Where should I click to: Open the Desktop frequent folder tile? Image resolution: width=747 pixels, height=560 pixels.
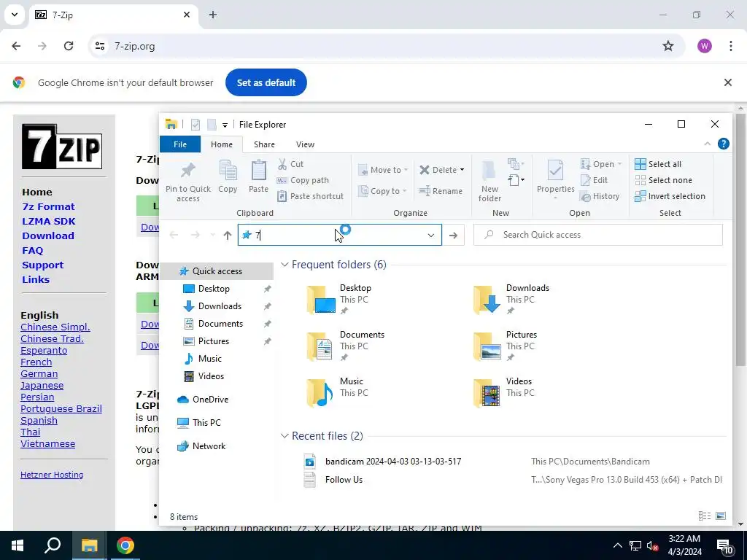(x=341, y=300)
